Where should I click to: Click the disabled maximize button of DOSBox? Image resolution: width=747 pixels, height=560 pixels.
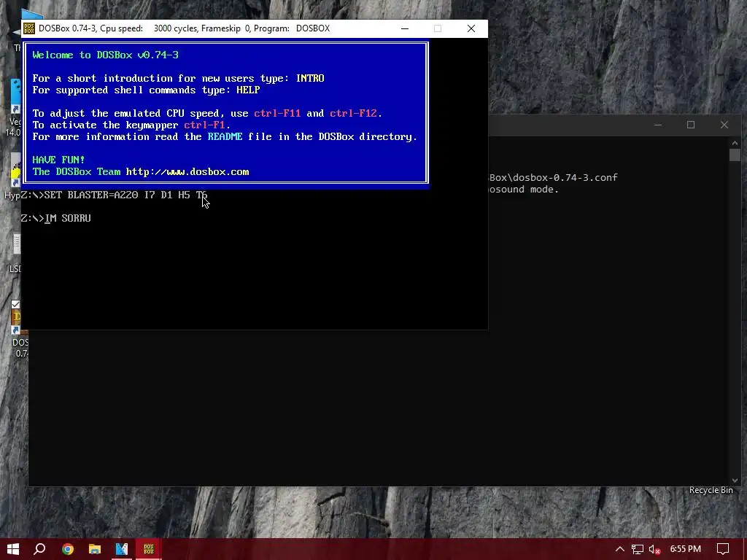click(438, 28)
